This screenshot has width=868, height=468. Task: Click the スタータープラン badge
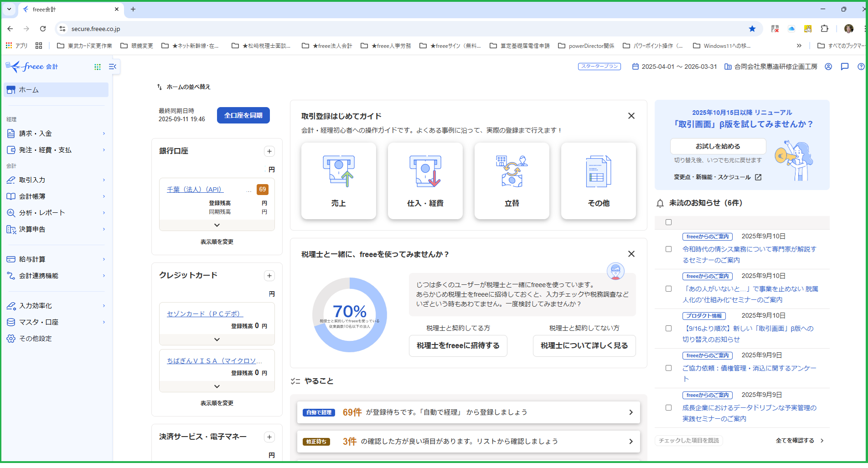coord(599,67)
